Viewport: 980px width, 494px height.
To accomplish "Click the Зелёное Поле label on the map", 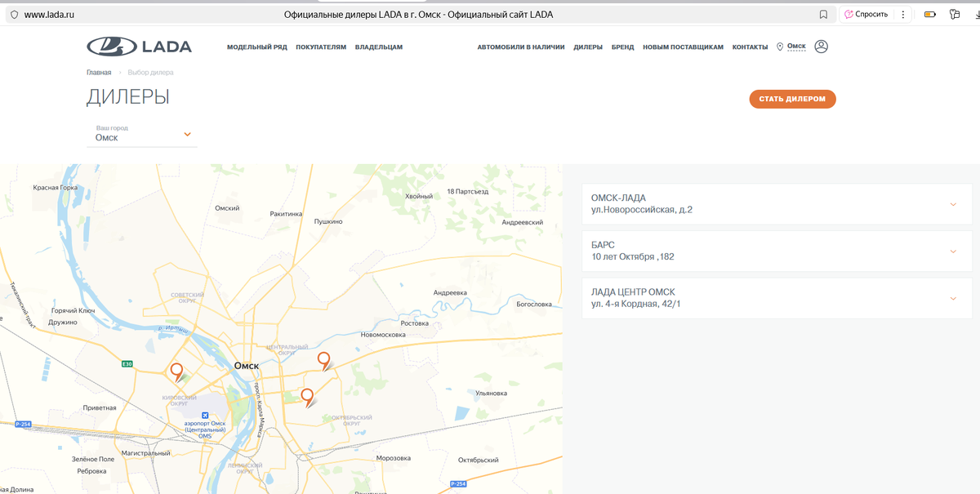I will pos(93,459).
